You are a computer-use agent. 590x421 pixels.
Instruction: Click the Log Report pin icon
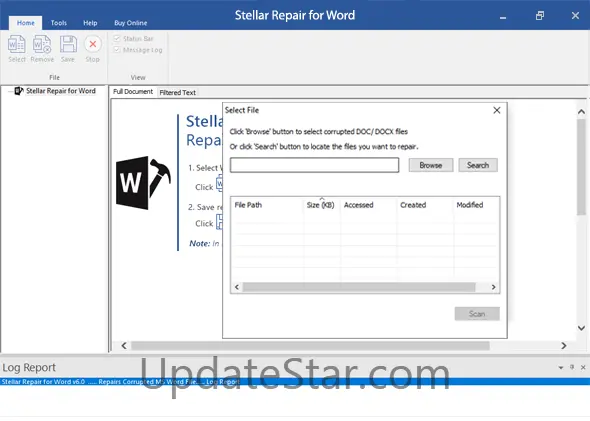tap(572, 367)
